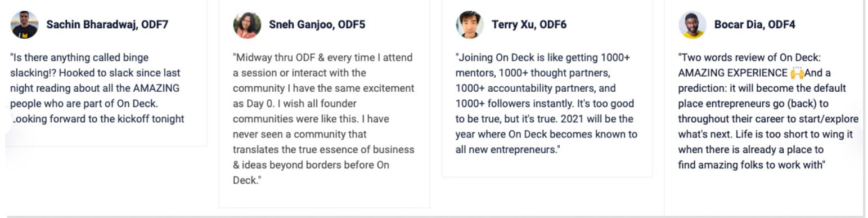This screenshot has height=218, width=868.
Task: Select the name Terry Xu, ODF6
Action: 529,25
